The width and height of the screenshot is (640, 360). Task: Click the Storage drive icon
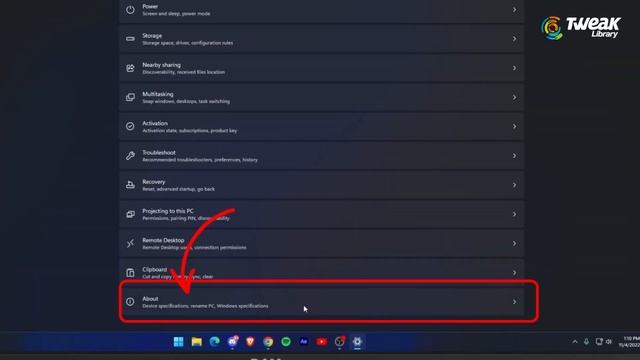coord(130,39)
